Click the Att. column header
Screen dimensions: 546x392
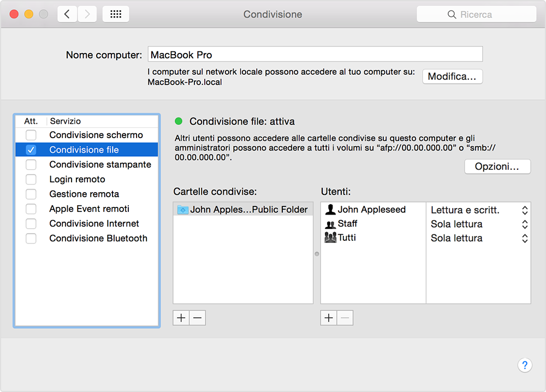[x=31, y=121]
